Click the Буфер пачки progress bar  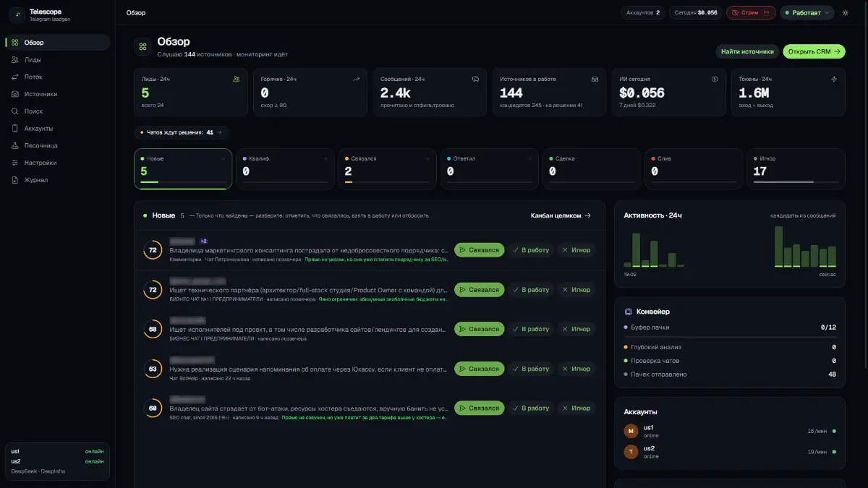click(x=730, y=337)
